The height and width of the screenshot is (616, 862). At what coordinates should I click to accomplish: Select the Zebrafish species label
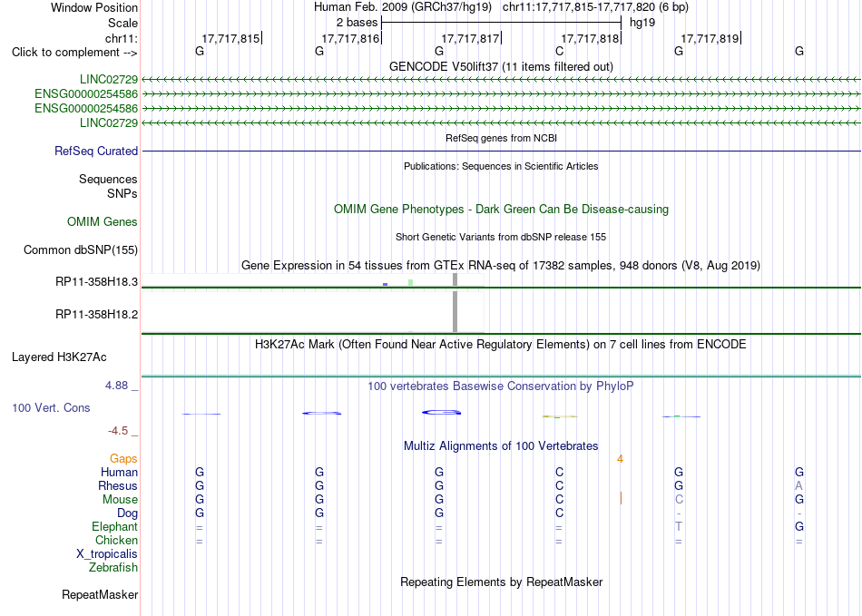pos(113,567)
